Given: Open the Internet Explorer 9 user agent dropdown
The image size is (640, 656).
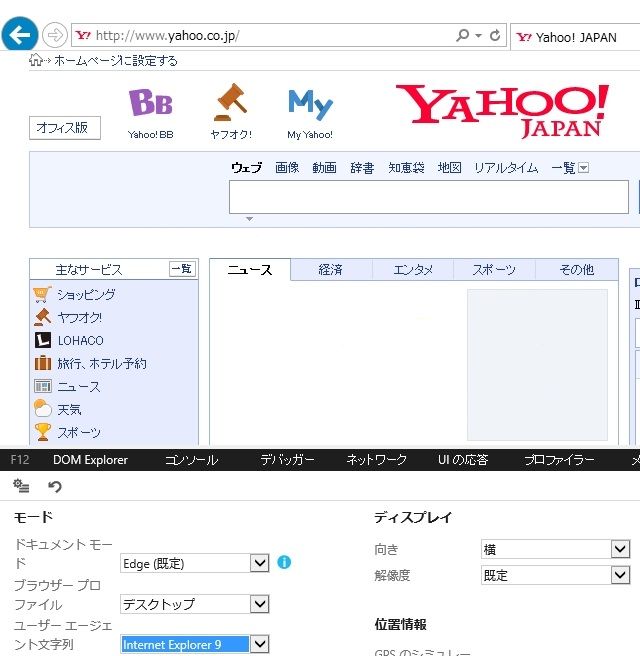Looking at the screenshot, I should (x=259, y=644).
